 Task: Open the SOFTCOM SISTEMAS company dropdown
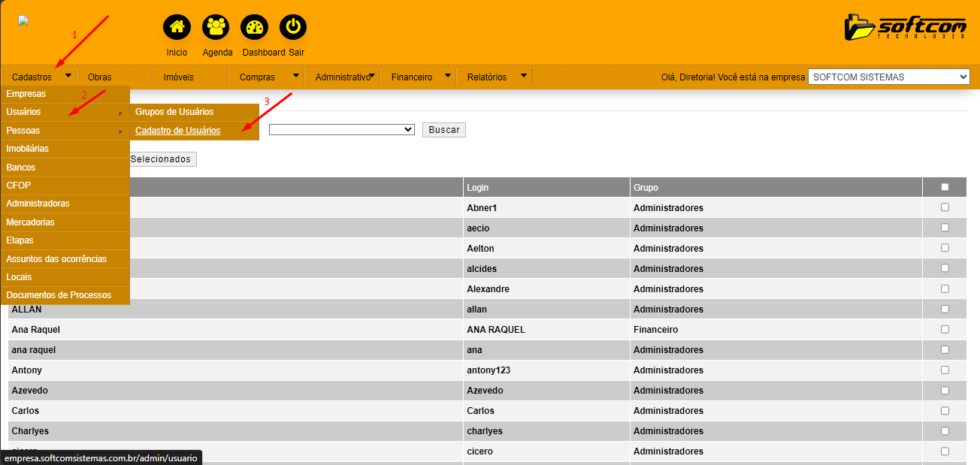point(888,77)
